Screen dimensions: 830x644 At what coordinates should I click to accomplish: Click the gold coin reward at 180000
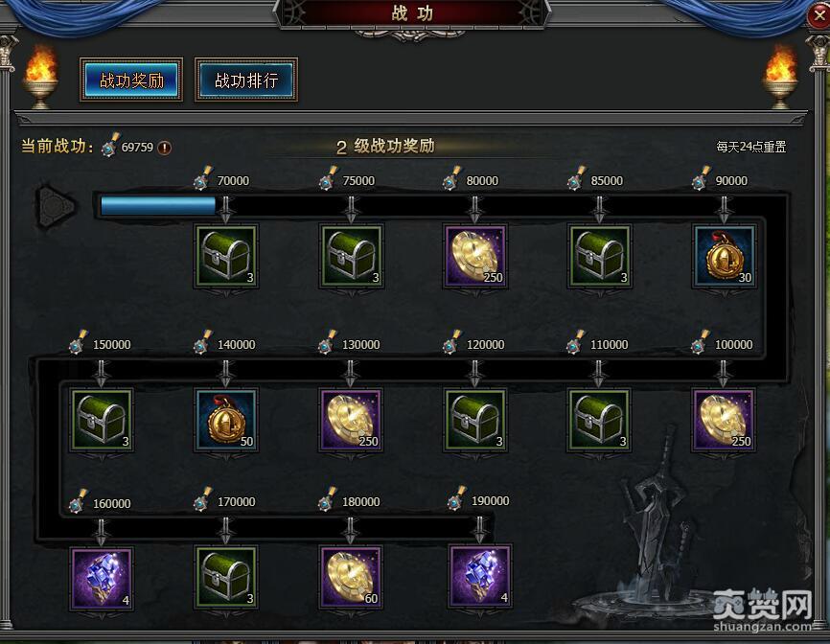pyautogui.click(x=351, y=577)
